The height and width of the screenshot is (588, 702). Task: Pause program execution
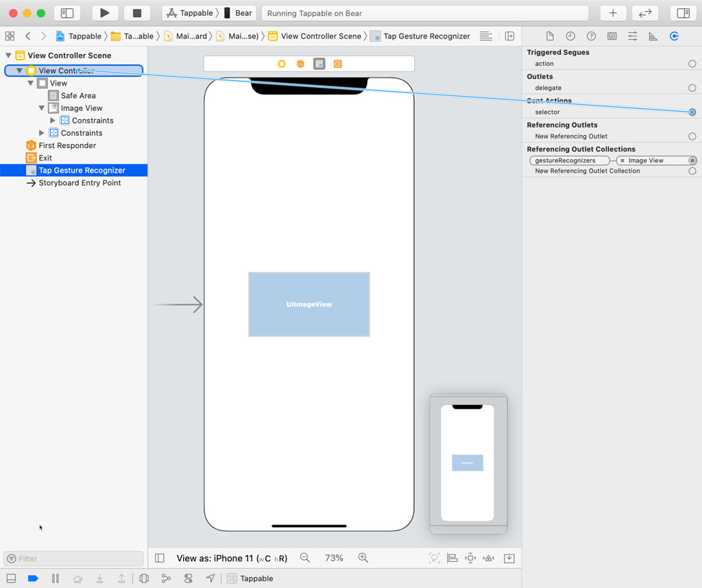coord(56,578)
